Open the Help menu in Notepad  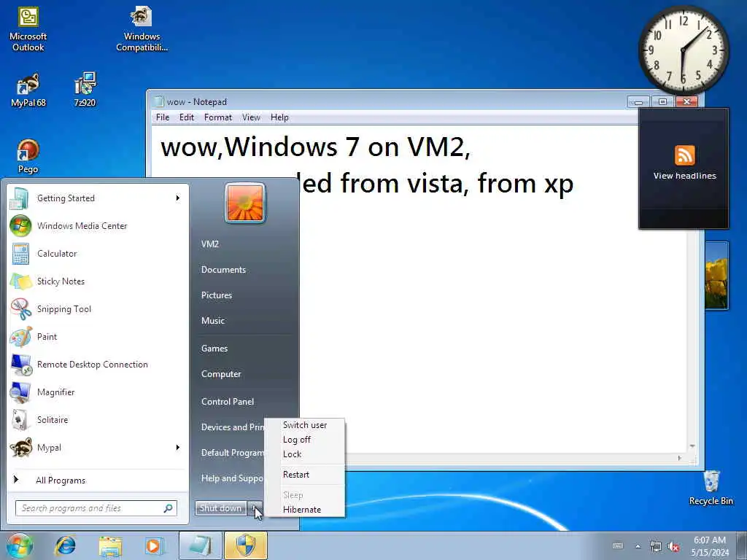(279, 117)
